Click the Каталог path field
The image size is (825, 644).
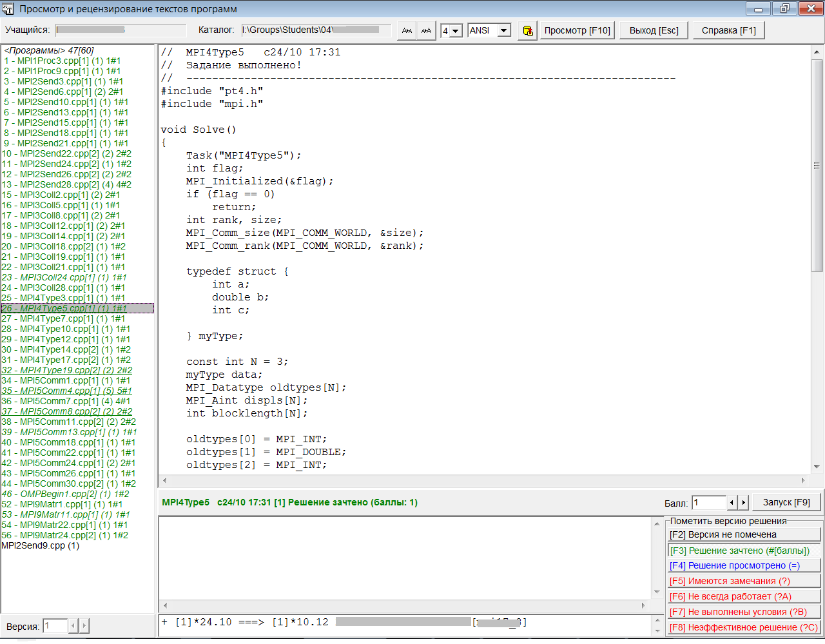(x=316, y=30)
